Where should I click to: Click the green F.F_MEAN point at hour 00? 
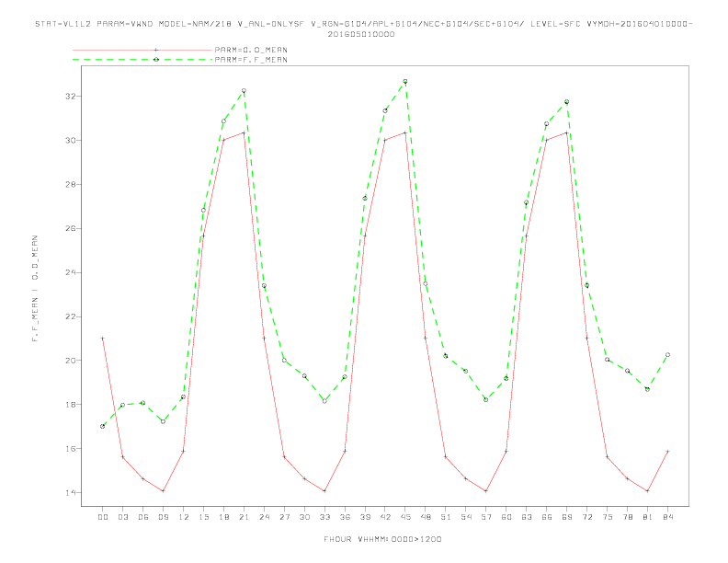(x=103, y=426)
